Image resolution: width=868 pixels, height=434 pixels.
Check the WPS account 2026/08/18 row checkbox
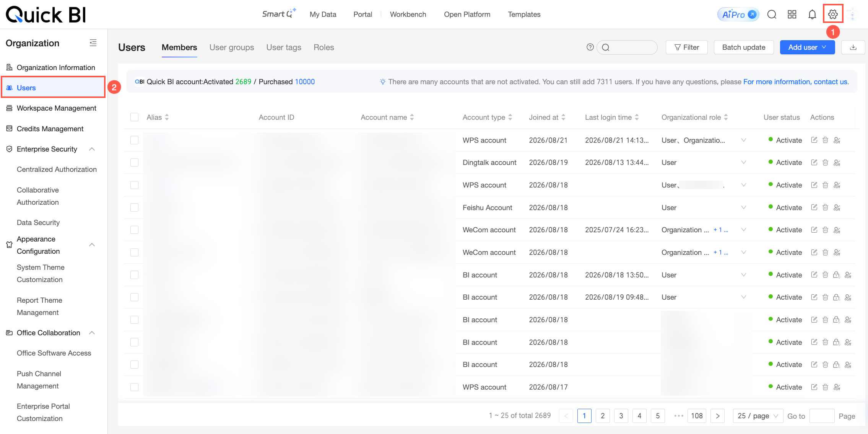[134, 185]
